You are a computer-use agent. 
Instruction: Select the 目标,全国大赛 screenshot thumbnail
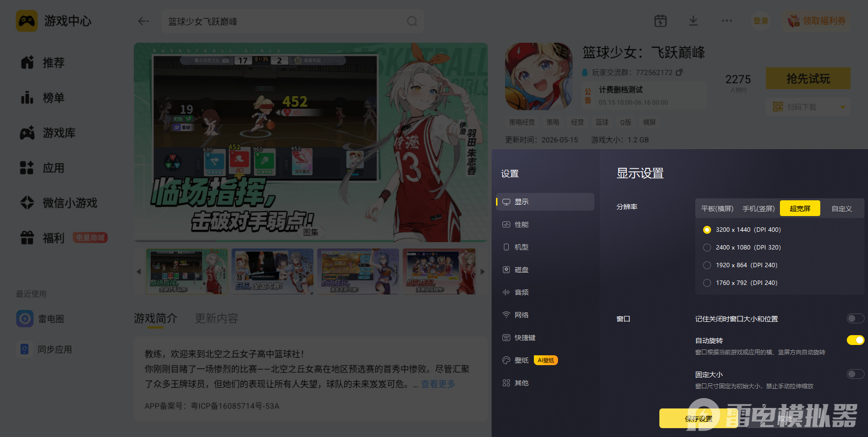point(272,272)
